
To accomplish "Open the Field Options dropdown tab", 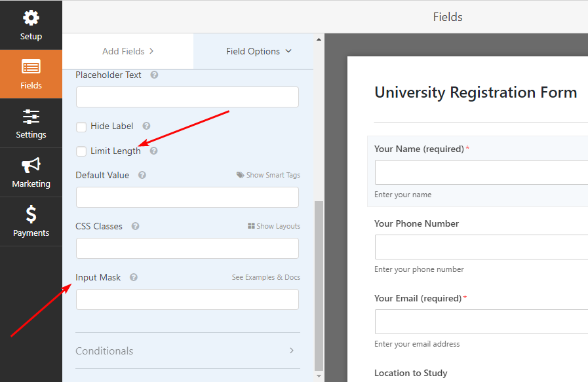I will [258, 51].
